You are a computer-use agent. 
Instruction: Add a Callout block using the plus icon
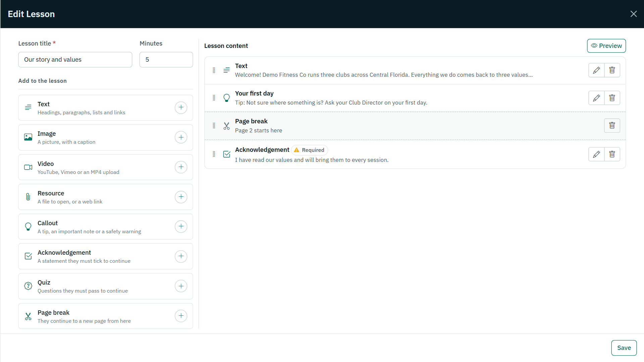coord(181,226)
